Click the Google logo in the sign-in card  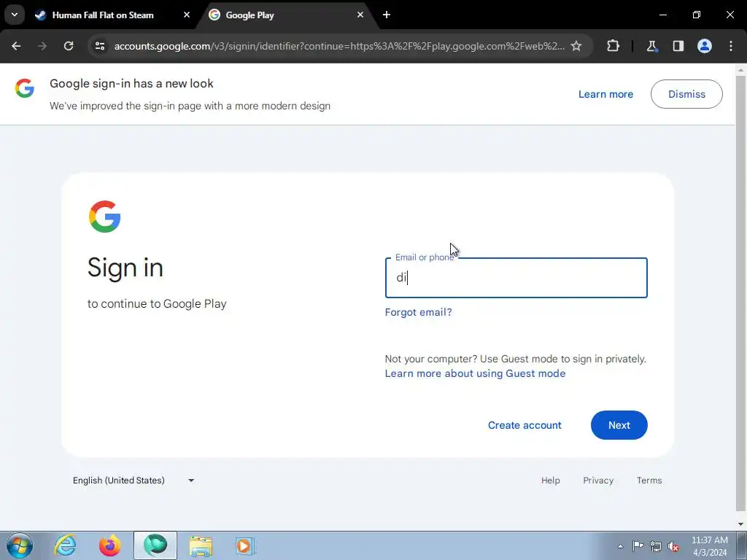[x=104, y=216]
